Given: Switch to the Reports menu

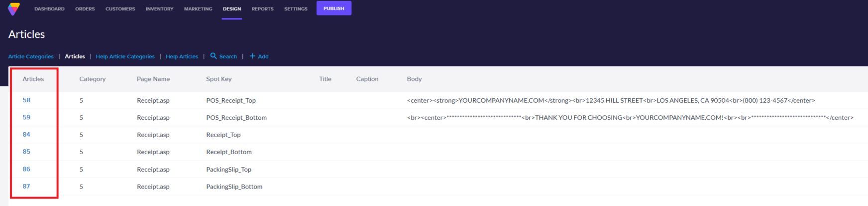Looking at the screenshot, I should [x=262, y=9].
